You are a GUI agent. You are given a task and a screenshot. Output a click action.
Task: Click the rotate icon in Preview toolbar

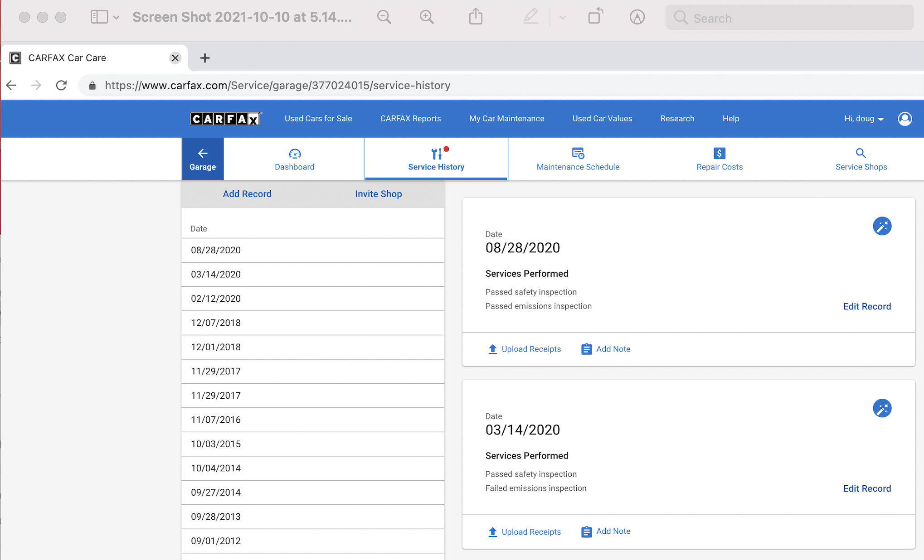tap(595, 16)
